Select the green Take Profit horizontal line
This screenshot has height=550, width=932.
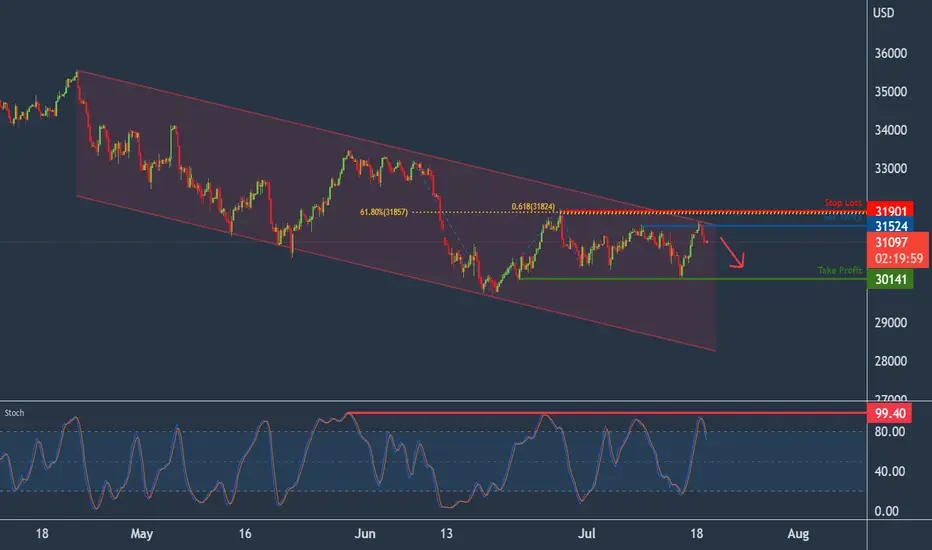coord(692,279)
